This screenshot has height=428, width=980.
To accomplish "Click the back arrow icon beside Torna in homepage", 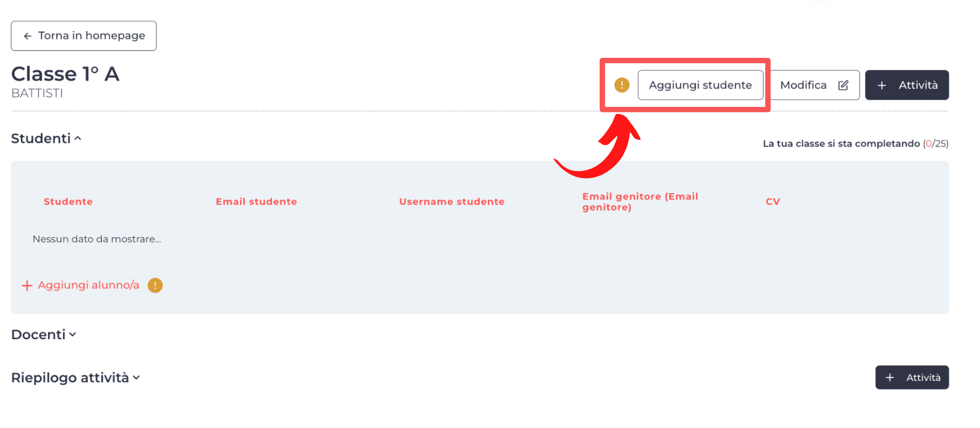I will (x=28, y=36).
